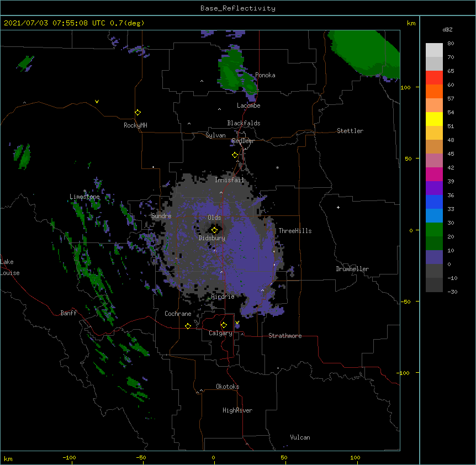Click the Stettler city label
Screen dimensions: 476x465
[x=350, y=131]
